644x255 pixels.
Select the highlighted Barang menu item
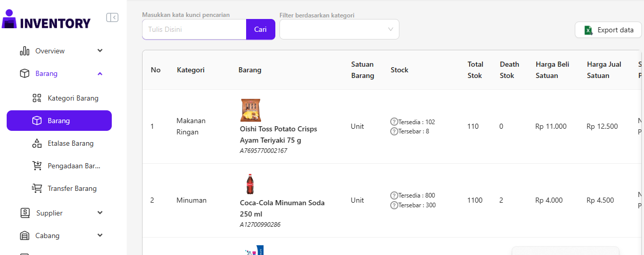tap(59, 121)
